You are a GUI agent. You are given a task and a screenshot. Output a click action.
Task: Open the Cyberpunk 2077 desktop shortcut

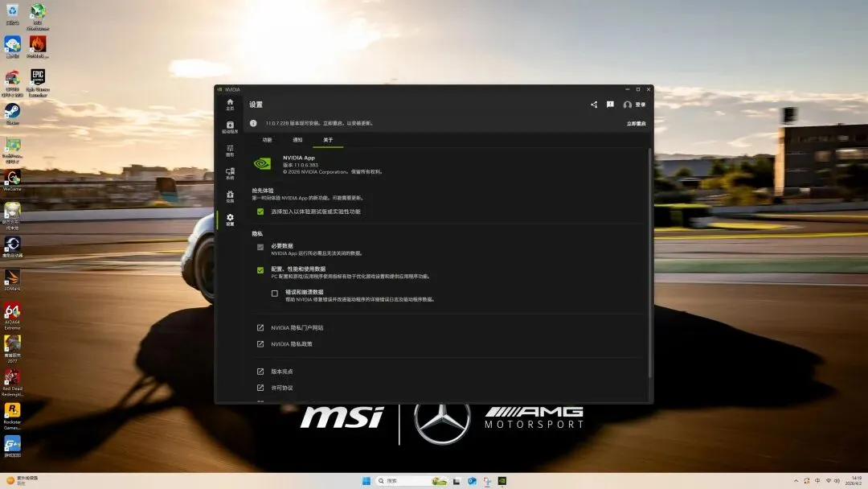12,349
